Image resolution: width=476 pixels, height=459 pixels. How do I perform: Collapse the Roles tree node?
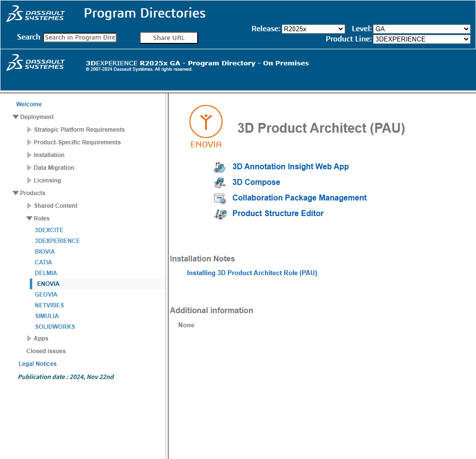click(29, 219)
